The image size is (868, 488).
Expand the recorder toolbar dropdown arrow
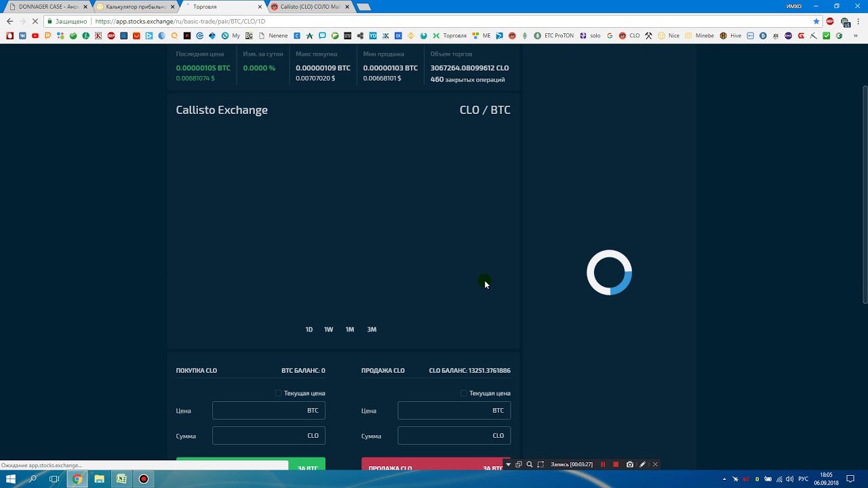pos(509,464)
